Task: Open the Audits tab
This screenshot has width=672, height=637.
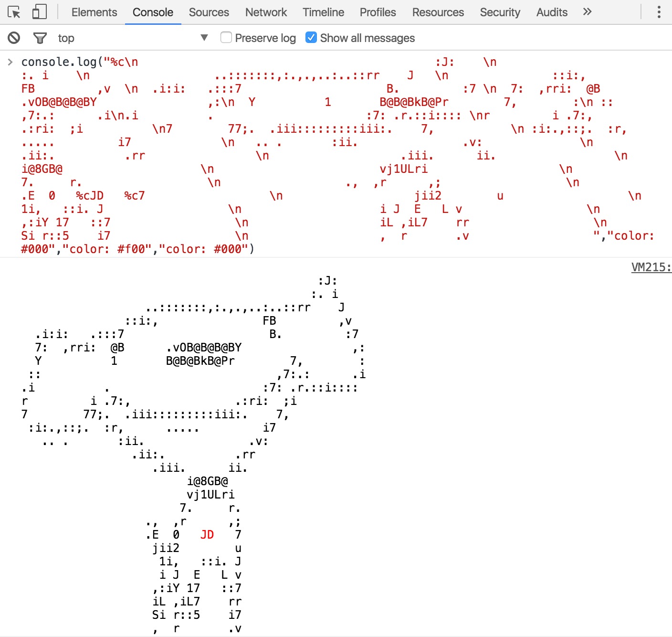Action: (x=552, y=12)
